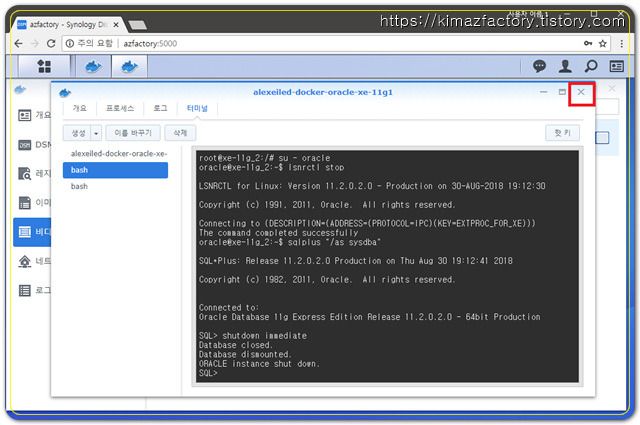
Task: Reload the browser page
Action: tap(51, 43)
